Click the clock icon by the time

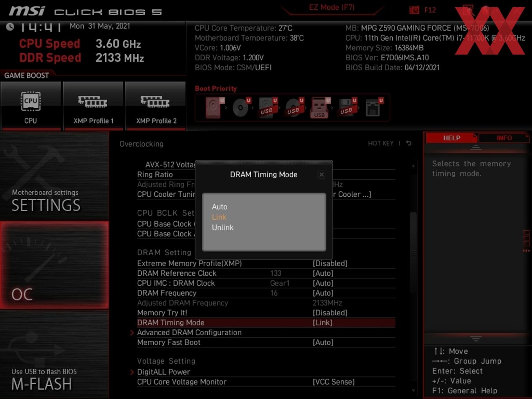click(x=10, y=27)
